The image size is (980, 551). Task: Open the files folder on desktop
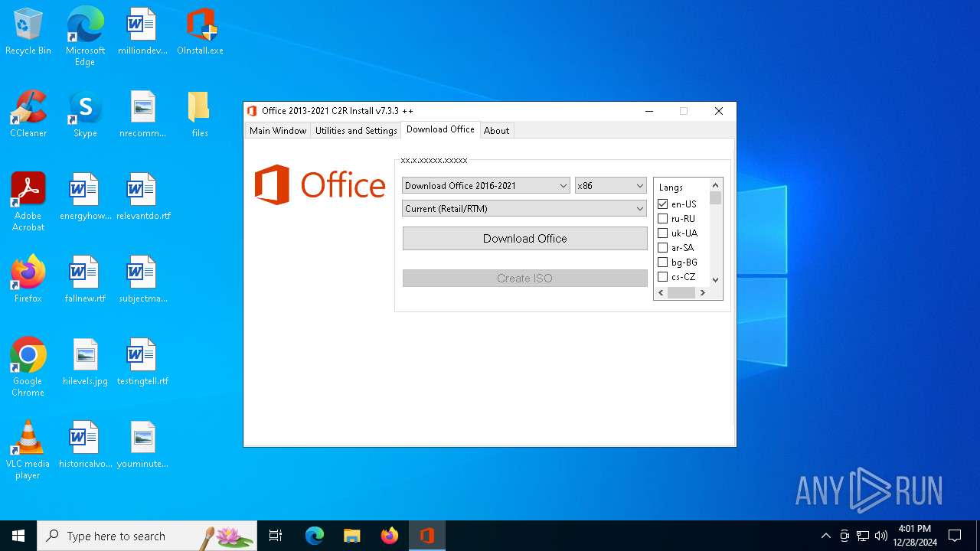pos(200,115)
